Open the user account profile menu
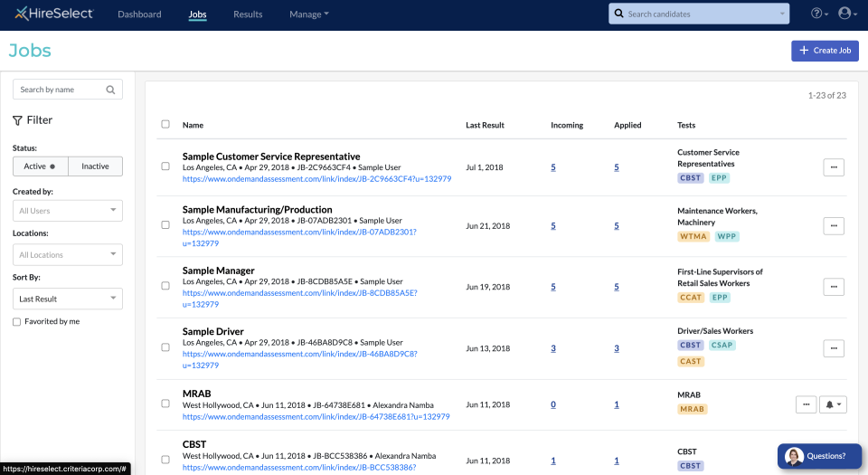Image resolution: width=868 pixels, height=475 pixels. click(x=847, y=14)
